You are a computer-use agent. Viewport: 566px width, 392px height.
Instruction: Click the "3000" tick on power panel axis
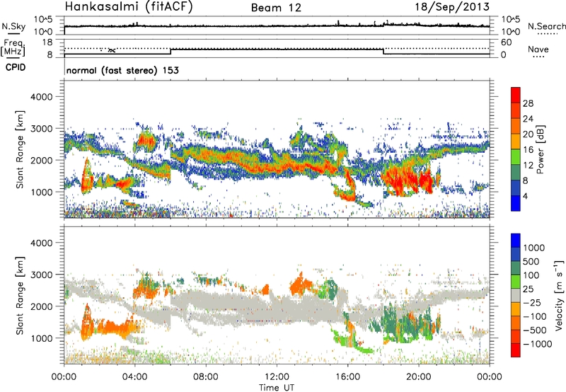[41, 129]
